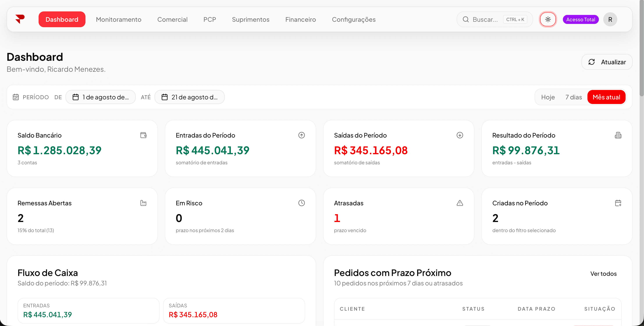Select the Hoje period filter
The image size is (644, 326).
(x=548, y=97)
